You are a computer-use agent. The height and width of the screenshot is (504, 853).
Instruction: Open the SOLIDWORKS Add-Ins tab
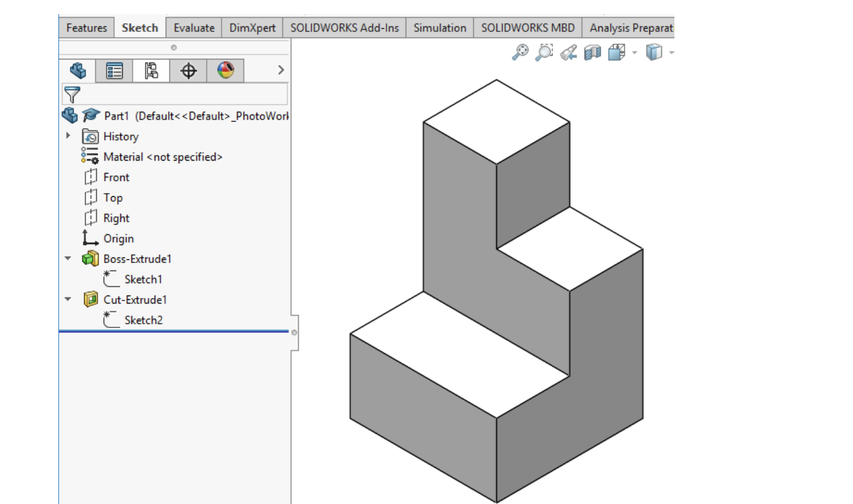[x=344, y=28]
